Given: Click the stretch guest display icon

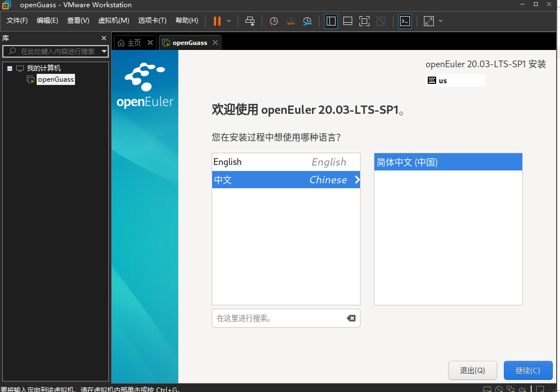Looking at the screenshot, I should [x=428, y=21].
